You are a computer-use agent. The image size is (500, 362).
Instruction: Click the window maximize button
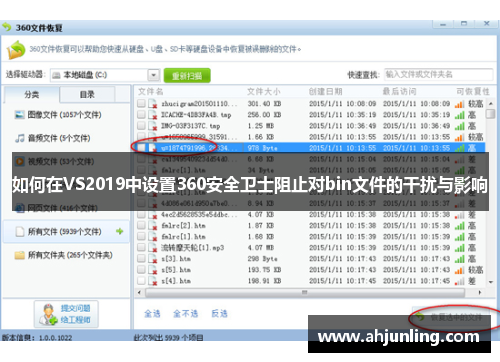coord(464,24)
